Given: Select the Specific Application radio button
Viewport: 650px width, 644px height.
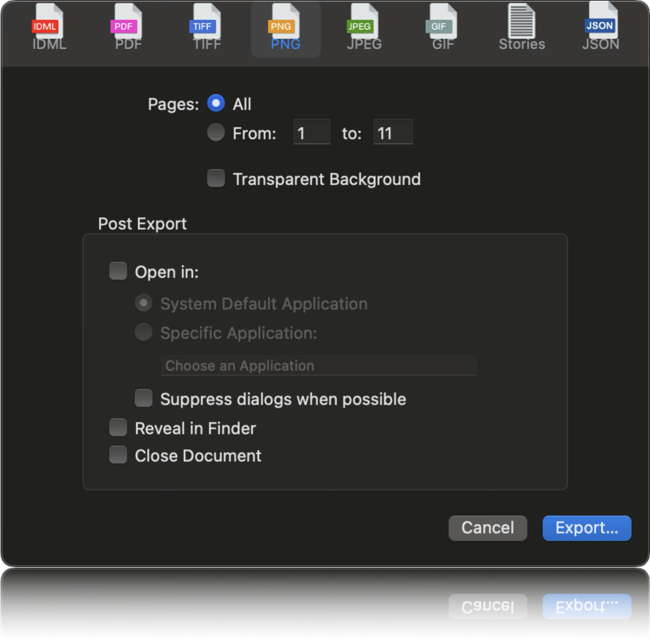Looking at the screenshot, I should [143, 332].
